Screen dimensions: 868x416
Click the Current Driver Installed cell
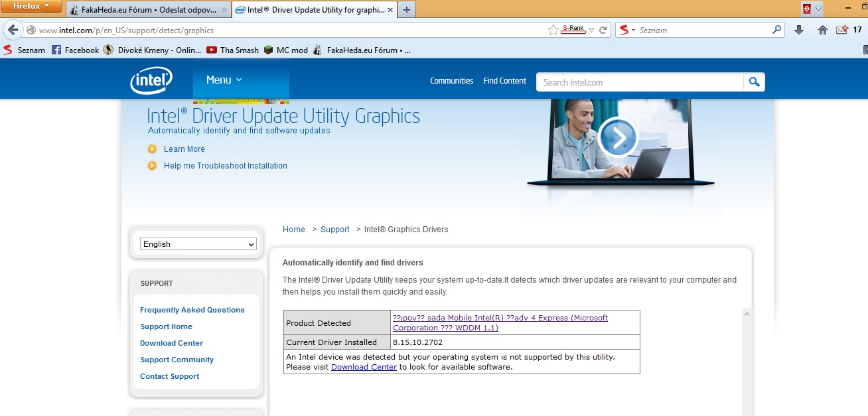click(337, 342)
